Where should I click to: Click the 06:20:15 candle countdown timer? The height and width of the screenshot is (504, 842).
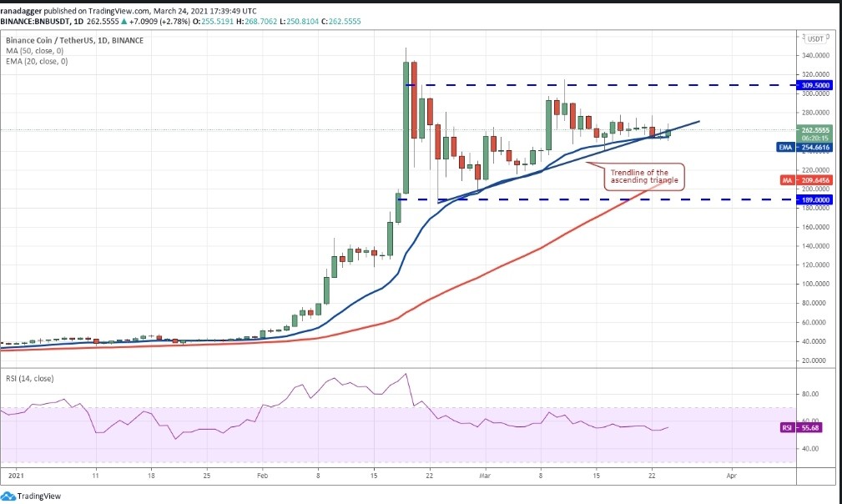coord(815,138)
